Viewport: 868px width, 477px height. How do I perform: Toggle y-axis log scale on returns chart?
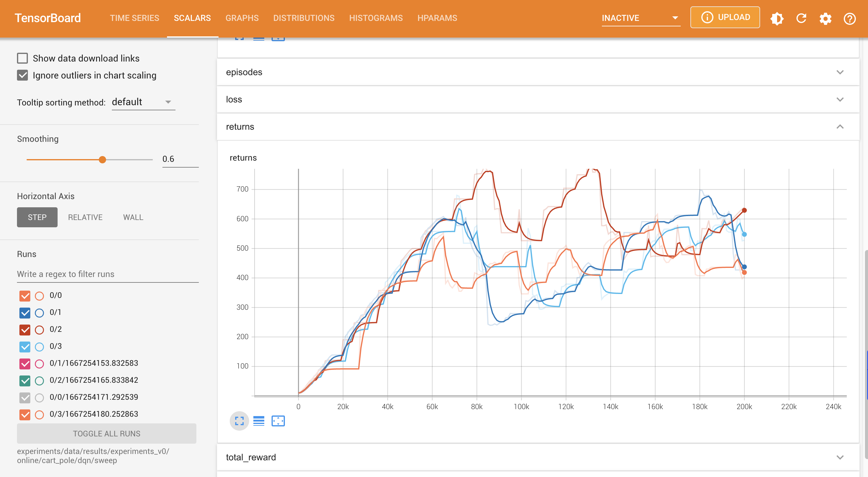point(259,421)
